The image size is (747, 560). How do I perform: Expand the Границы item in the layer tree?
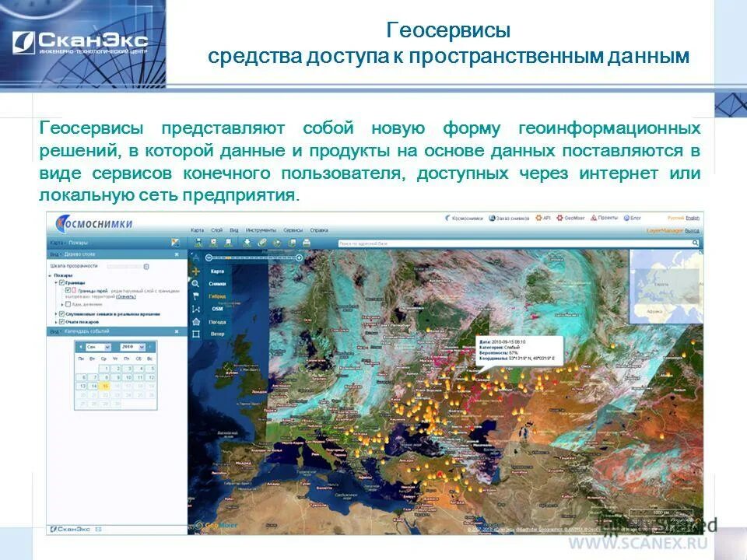55,283
